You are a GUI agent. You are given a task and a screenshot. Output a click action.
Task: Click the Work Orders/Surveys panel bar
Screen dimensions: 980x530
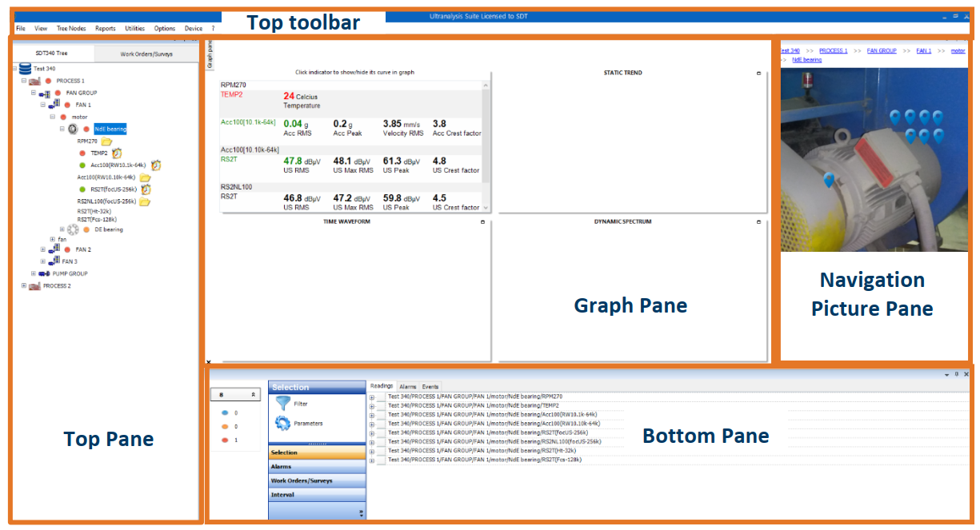(302, 481)
